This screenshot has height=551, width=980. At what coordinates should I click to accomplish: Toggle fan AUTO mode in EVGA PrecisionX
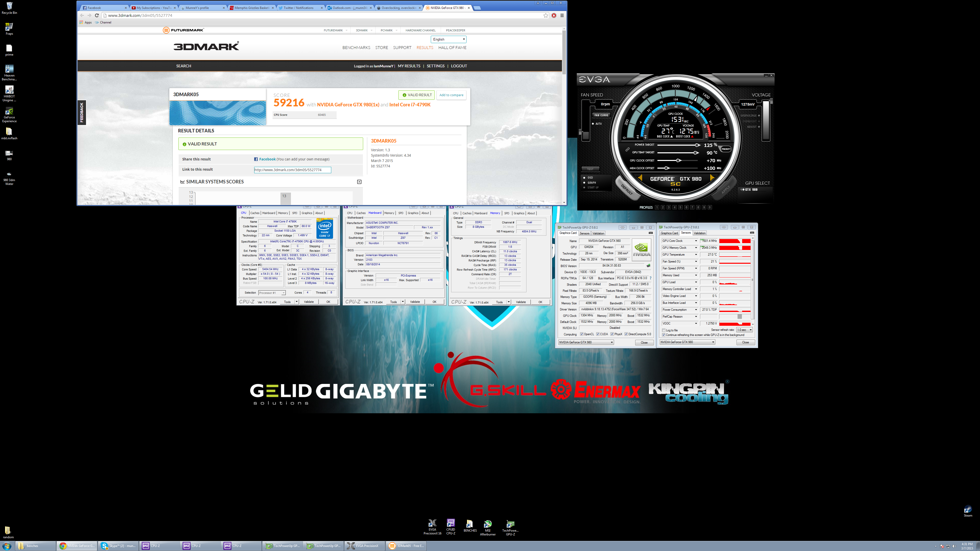596,123
